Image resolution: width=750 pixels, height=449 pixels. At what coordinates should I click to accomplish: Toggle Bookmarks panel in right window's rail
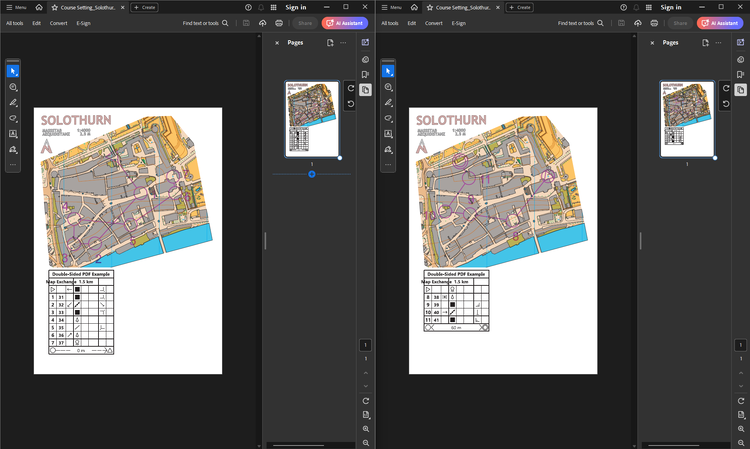tap(740, 74)
